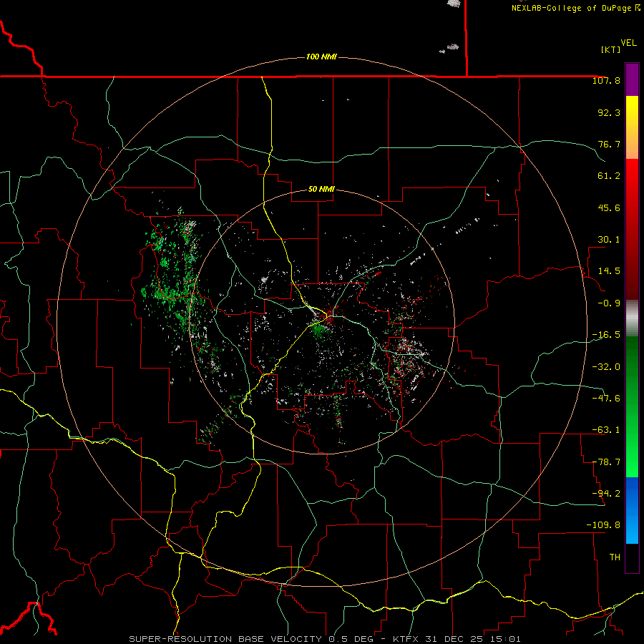Click the [KT] units label
Screen dimensions: 644x644
[x=610, y=49]
